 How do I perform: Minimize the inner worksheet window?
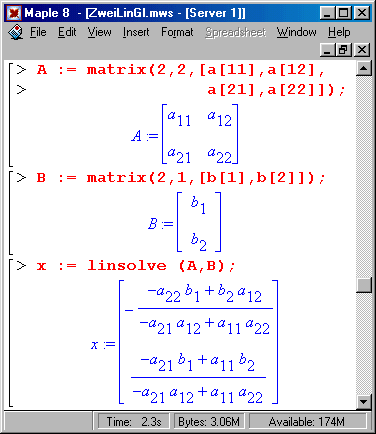[x=328, y=50]
